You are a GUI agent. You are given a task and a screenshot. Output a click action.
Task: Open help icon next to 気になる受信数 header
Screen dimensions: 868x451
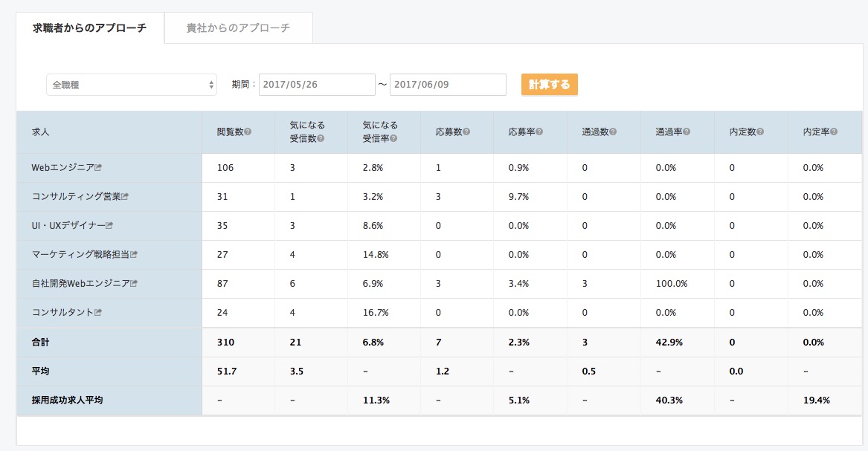[321, 139]
